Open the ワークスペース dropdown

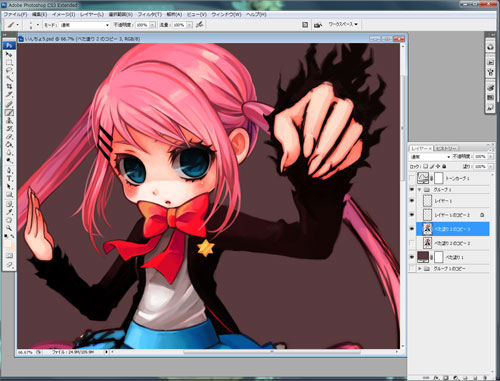click(343, 24)
